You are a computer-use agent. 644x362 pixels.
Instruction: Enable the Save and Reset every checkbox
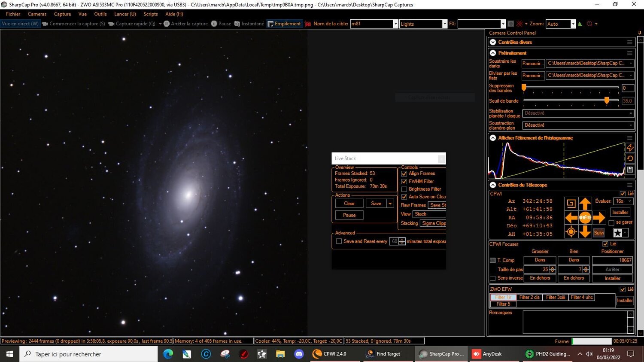click(x=339, y=241)
